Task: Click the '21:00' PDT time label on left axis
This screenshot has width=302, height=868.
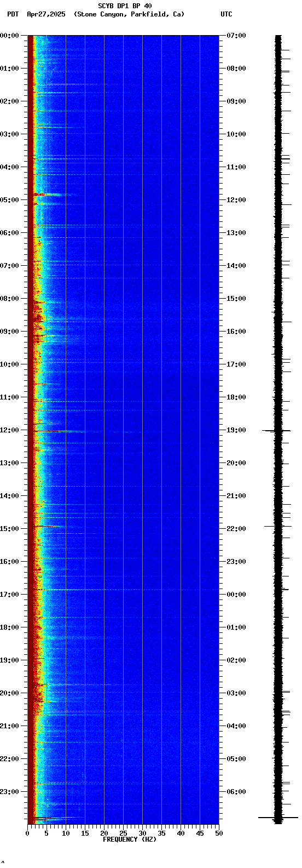Action: [9, 726]
